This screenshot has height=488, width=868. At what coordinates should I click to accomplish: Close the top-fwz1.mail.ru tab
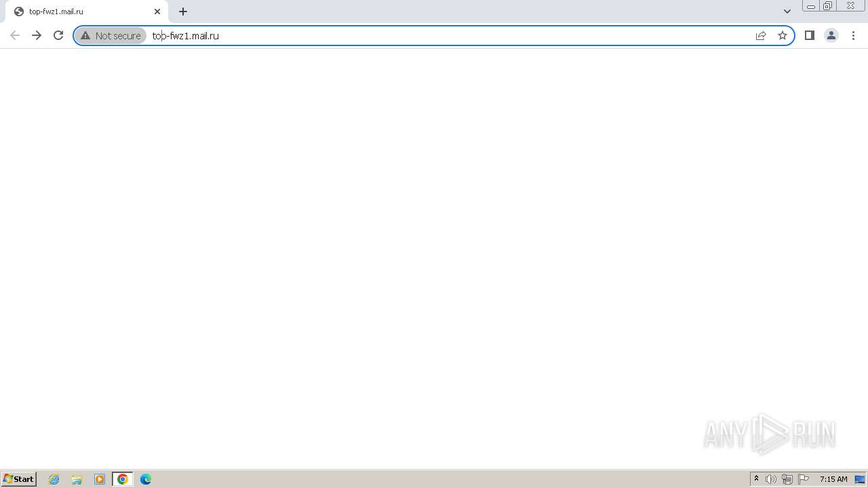point(157,12)
